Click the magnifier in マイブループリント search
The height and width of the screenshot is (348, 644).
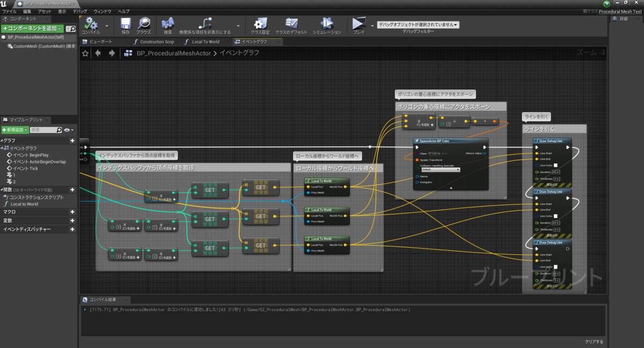(58, 130)
